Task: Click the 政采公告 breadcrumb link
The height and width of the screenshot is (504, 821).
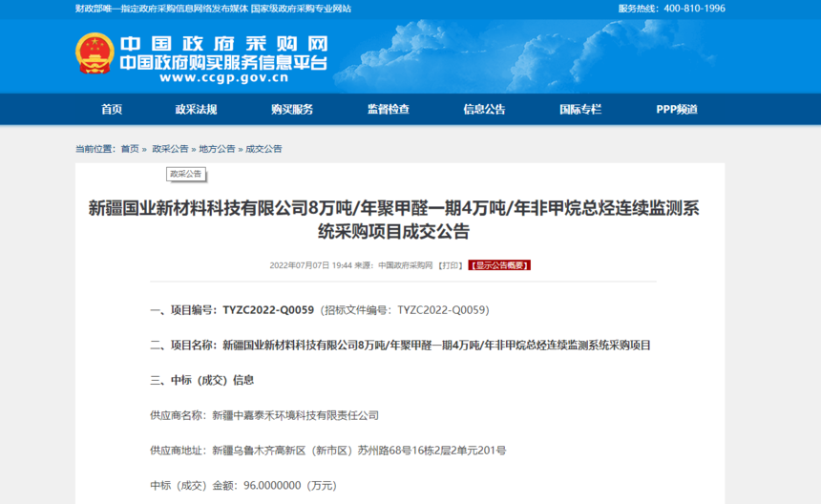Action: 170,149
